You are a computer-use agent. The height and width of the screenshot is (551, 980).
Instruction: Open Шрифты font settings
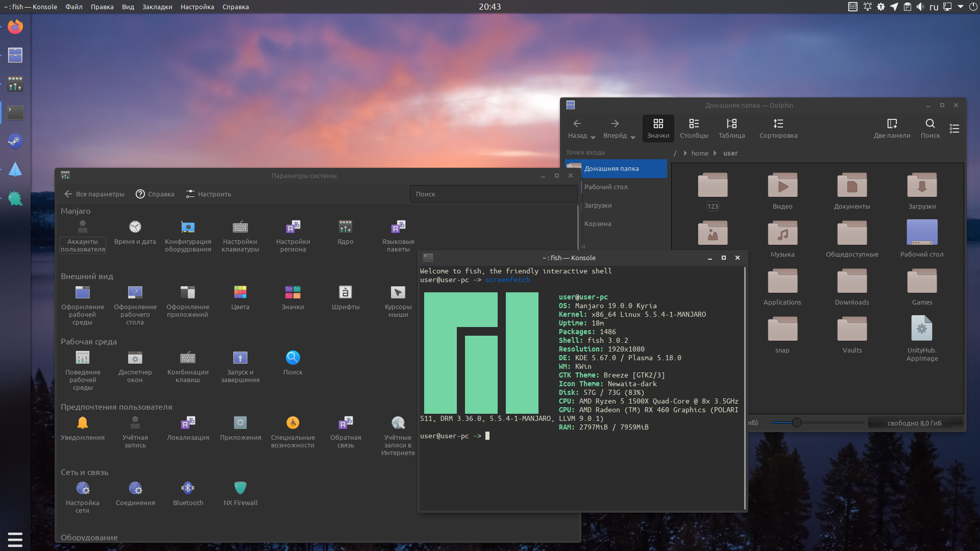[346, 297]
